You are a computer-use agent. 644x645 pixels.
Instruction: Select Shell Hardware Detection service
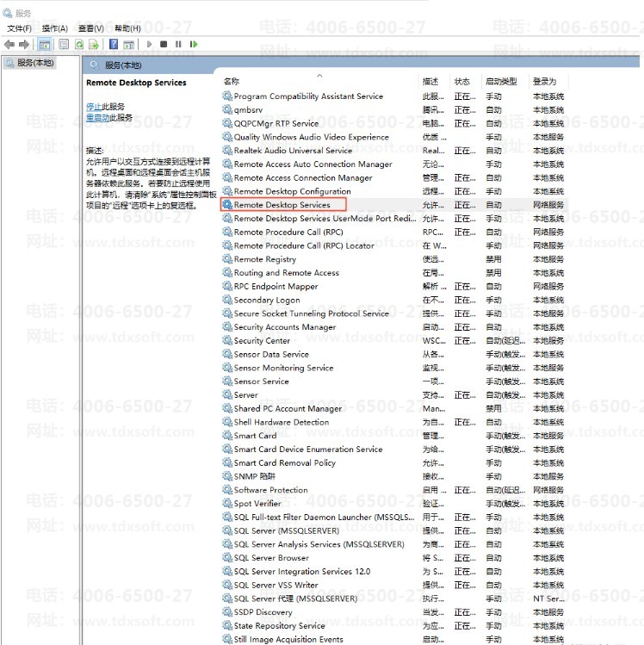pos(395,422)
